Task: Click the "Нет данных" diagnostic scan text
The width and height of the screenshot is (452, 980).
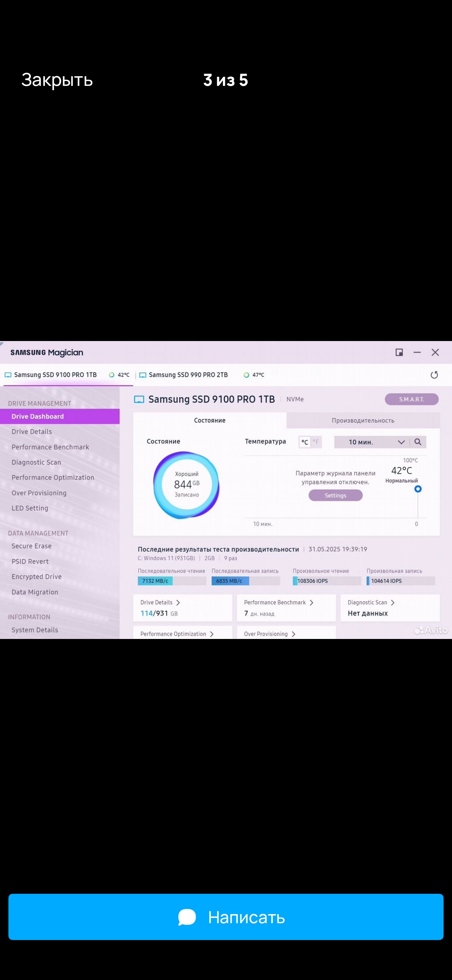Action: (368, 613)
